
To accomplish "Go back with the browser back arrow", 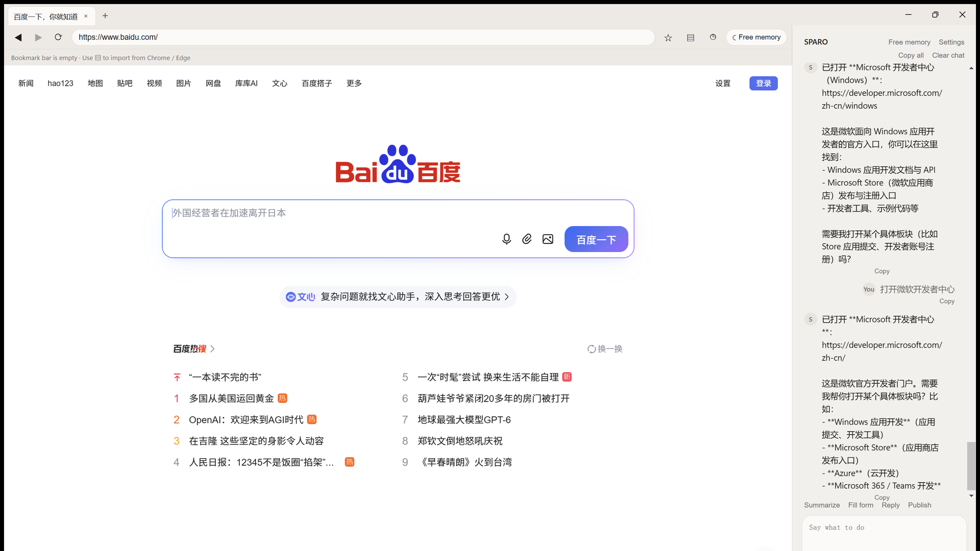I will [18, 37].
